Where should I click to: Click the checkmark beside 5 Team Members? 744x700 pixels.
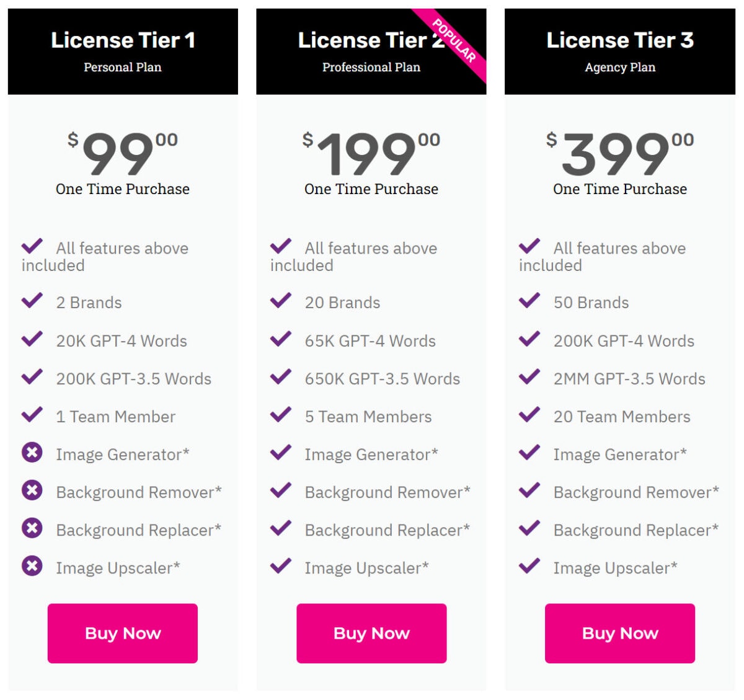click(x=280, y=414)
